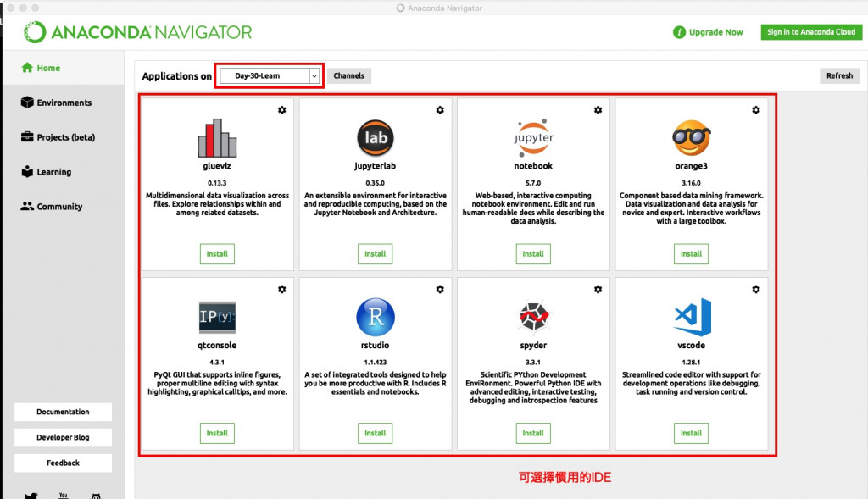Screen dimensions: 868x499
Task: Click the Jupyter notebook logo
Action: coord(533,138)
